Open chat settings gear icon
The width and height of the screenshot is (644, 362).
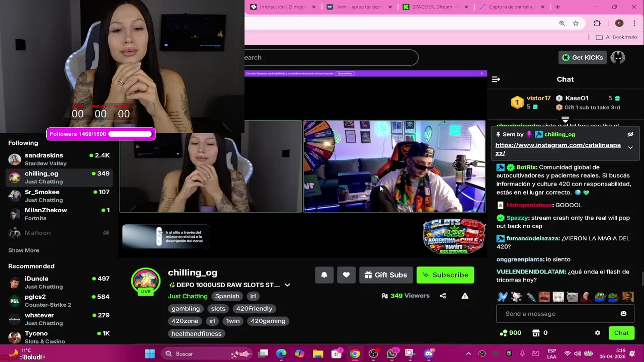coord(597,333)
